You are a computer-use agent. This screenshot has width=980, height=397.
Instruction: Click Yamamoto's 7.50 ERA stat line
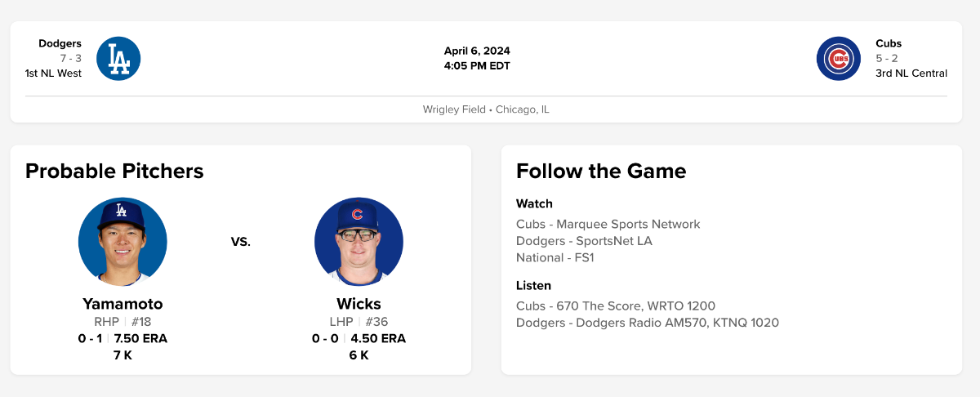coord(140,338)
